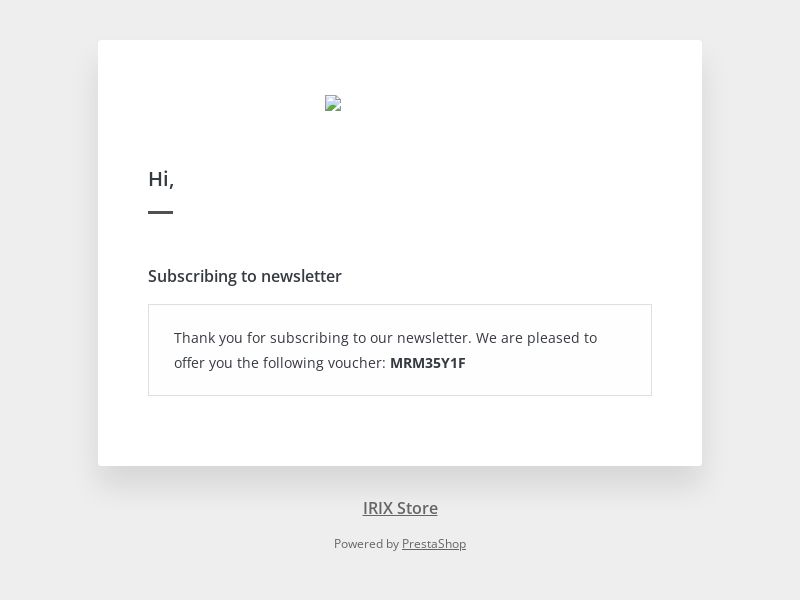Click the 'We are pleased to' text

point(536,338)
